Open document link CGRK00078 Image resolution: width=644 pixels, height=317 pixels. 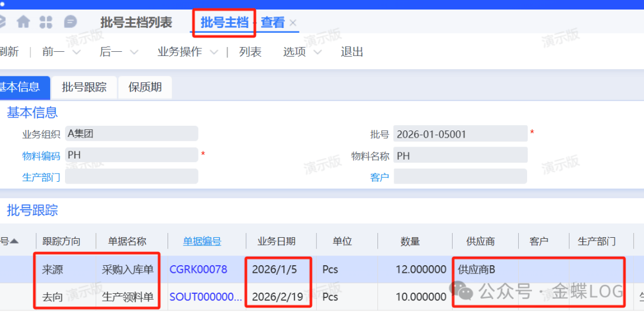coord(198,269)
